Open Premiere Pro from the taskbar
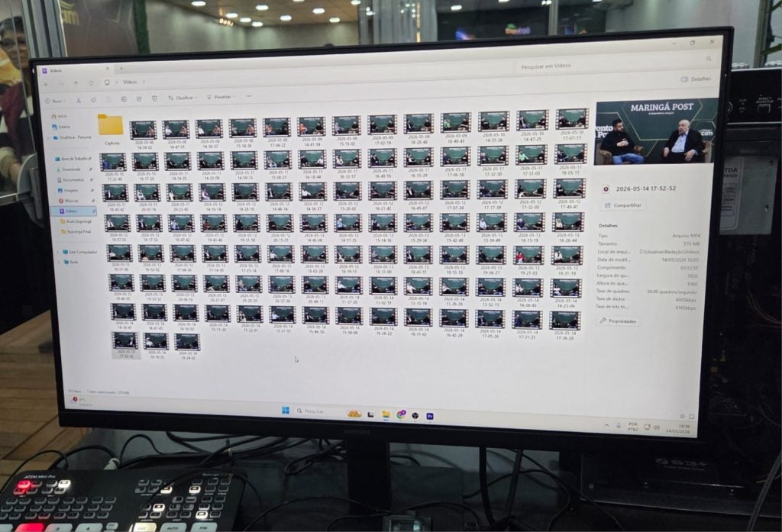This screenshot has width=782, height=532. pyautogui.click(x=430, y=416)
